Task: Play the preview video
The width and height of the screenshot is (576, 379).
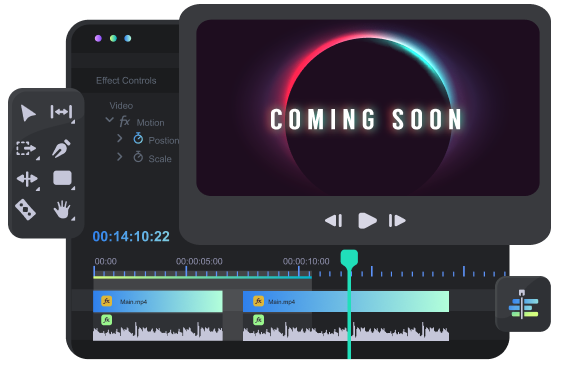Action: tap(367, 220)
